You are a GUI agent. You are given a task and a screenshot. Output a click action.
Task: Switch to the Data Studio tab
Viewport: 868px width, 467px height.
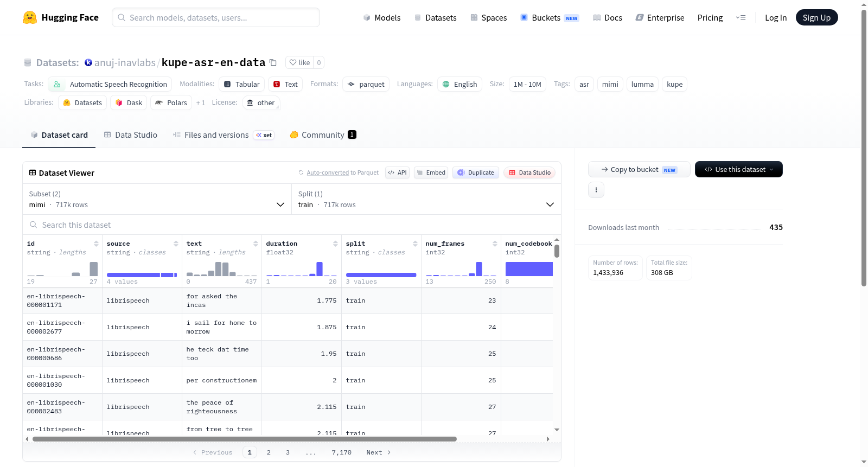131,135
